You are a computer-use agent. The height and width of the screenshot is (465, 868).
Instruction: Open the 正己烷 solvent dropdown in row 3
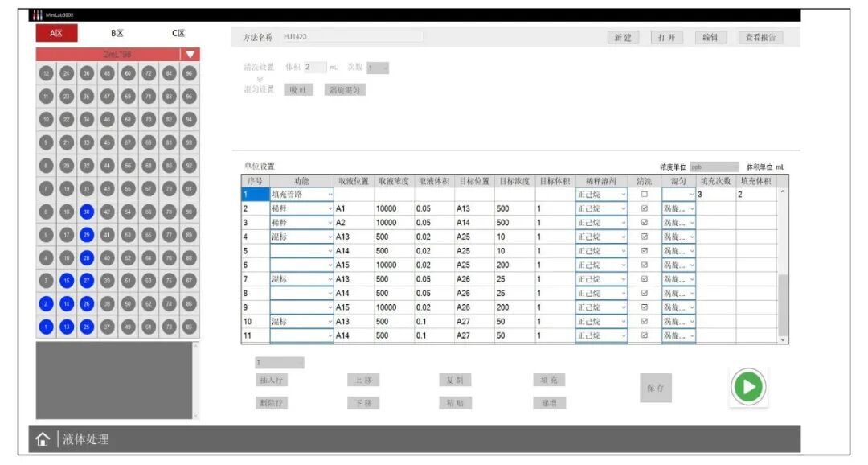[601, 223]
